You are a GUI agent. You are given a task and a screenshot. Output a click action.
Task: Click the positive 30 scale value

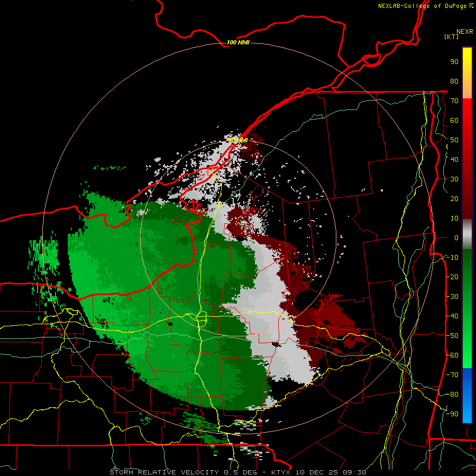click(x=454, y=179)
